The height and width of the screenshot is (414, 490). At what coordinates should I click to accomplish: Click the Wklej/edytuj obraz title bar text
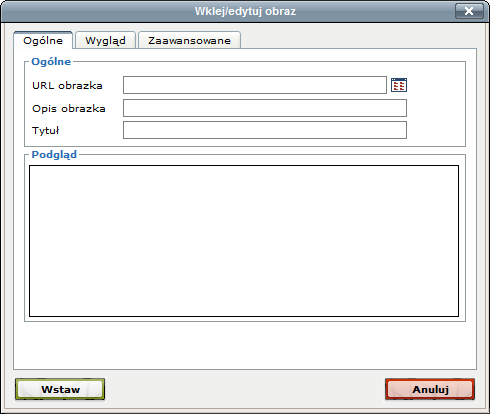pos(245,11)
